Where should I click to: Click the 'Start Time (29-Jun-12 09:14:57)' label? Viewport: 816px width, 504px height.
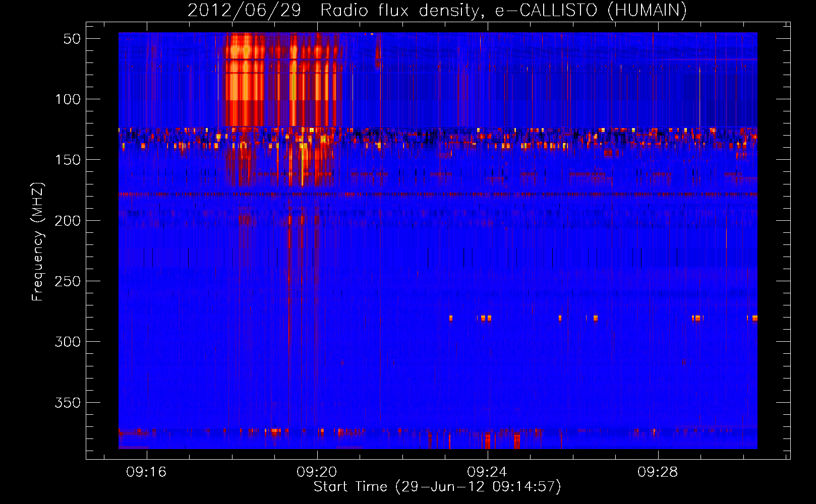(437, 487)
